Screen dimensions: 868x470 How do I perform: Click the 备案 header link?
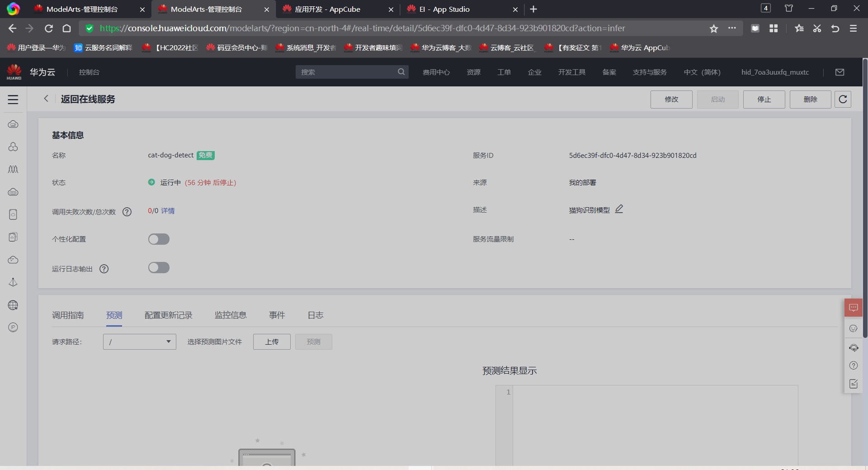(609, 72)
